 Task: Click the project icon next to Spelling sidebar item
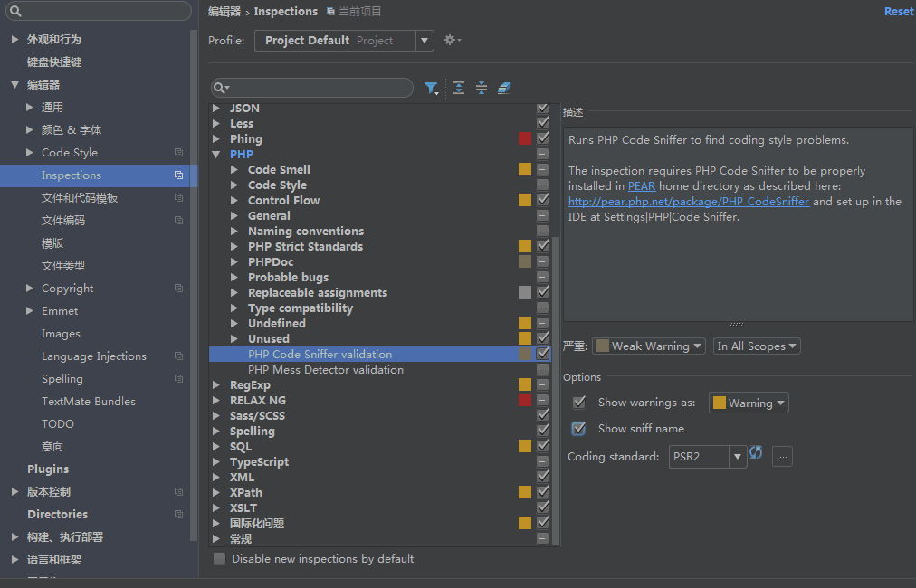[x=178, y=379]
